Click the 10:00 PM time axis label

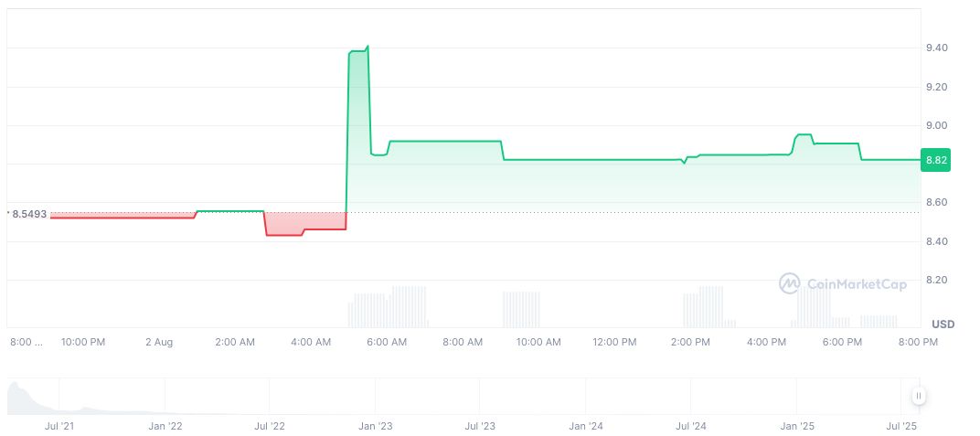point(83,342)
